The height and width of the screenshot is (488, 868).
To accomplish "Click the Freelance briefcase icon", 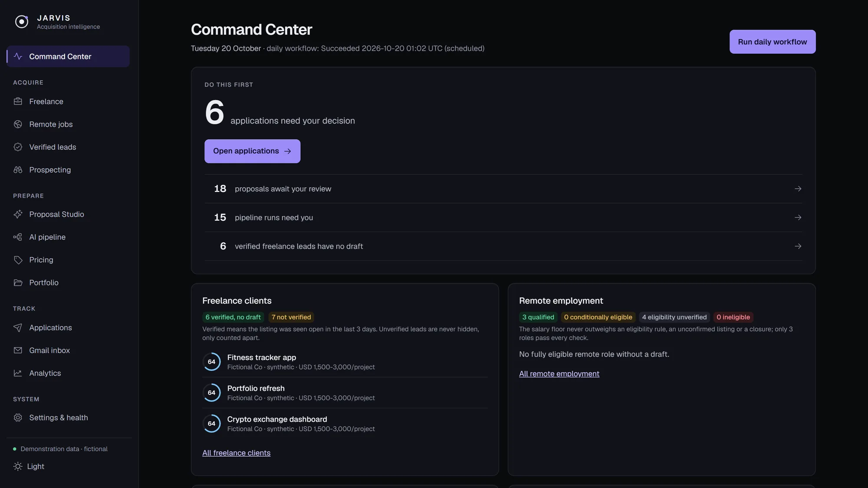I will tap(18, 102).
